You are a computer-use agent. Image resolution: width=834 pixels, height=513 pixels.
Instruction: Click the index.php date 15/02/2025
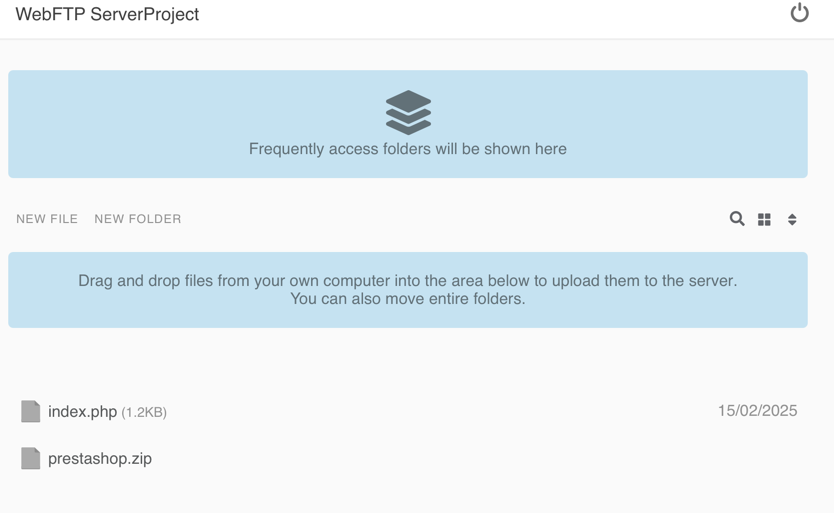[x=757, y=411]
